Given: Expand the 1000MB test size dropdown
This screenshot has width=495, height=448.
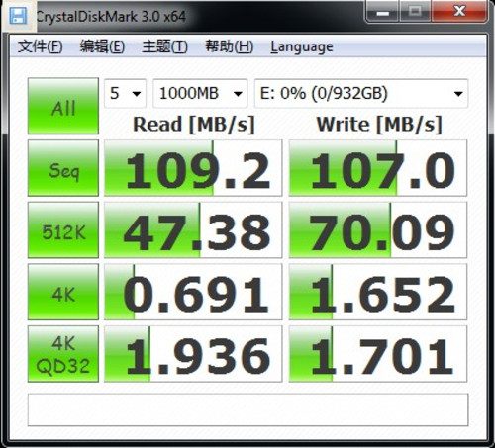Looking at the screenshot, I should pos(200,94).
